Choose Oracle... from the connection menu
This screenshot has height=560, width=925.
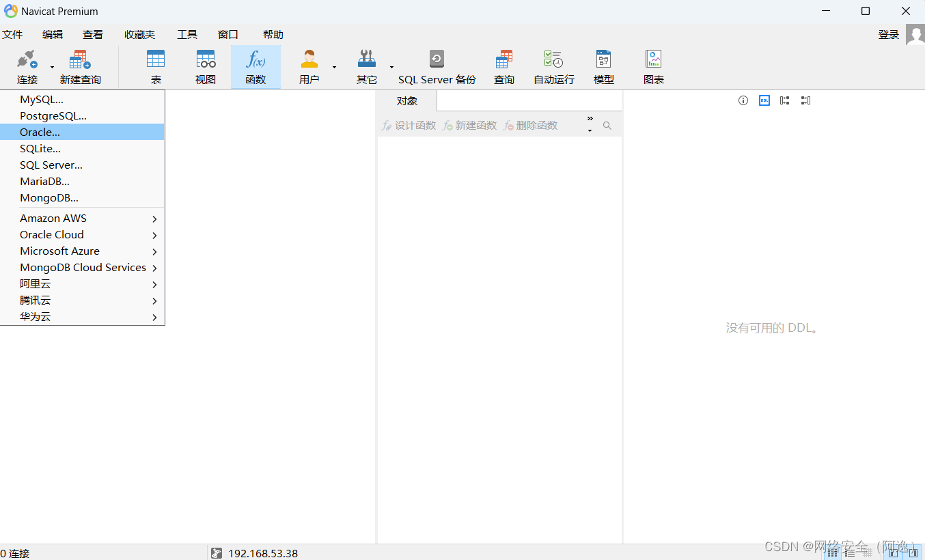(x=82, y=132)
